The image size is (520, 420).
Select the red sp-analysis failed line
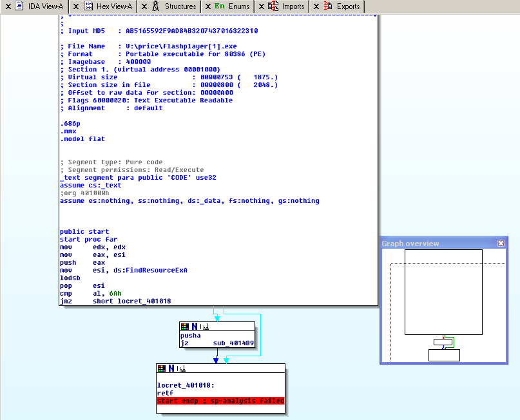(x=220, y=401)
